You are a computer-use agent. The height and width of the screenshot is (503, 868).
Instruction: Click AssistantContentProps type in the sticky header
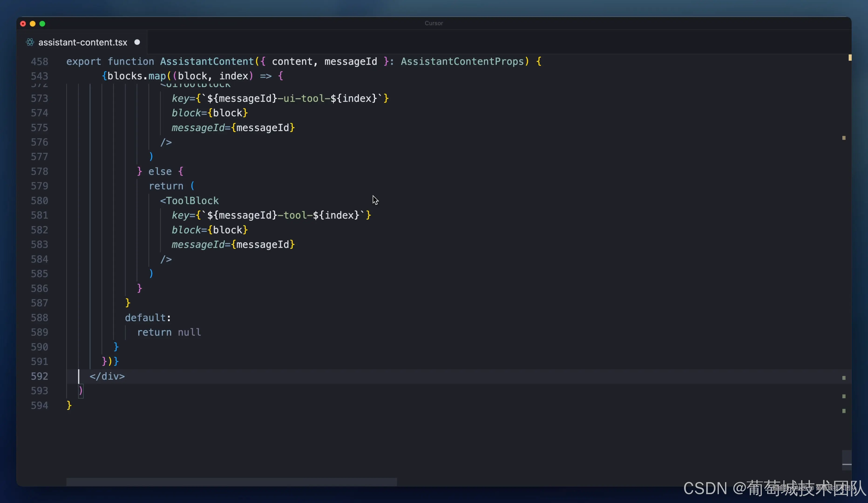coord(462,61)
